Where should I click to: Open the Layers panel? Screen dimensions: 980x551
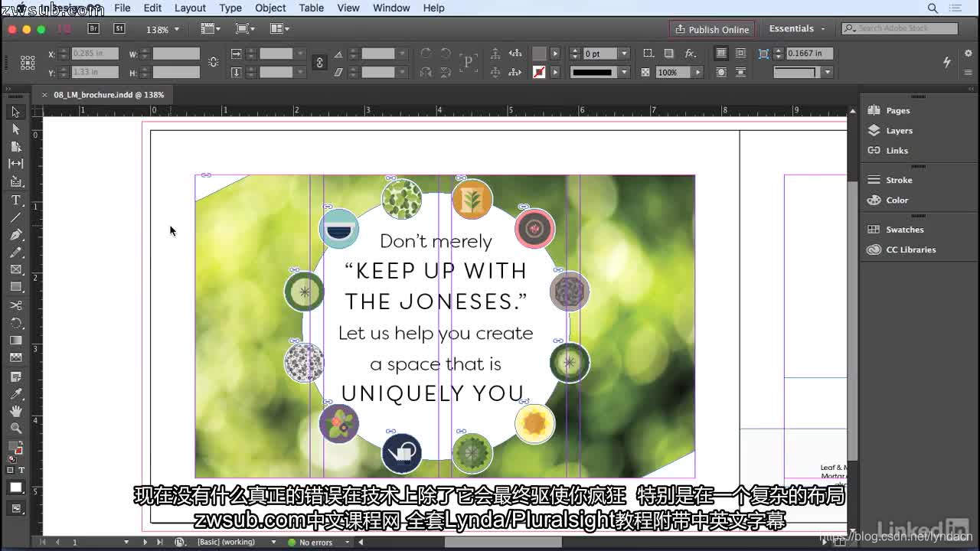tap(898, 130)
